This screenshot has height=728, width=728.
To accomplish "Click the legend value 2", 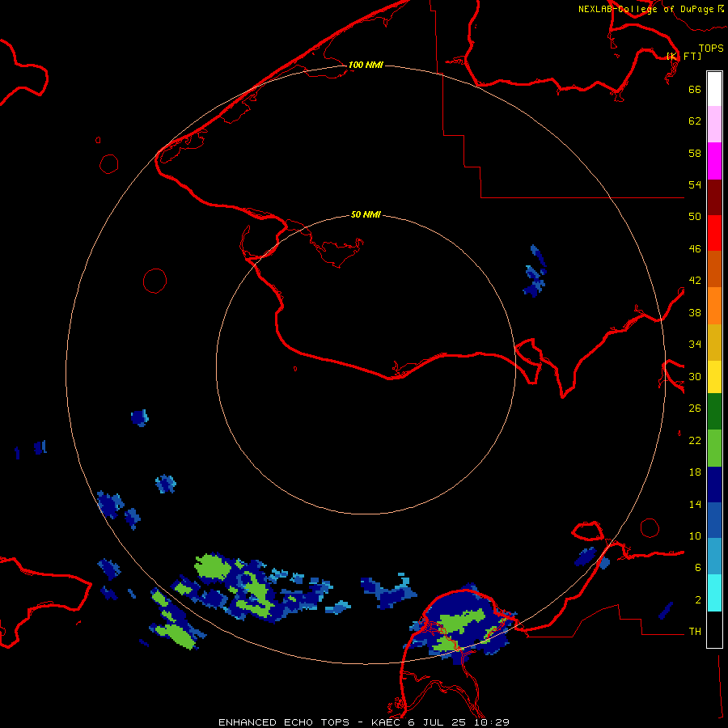I will (698, 600).
